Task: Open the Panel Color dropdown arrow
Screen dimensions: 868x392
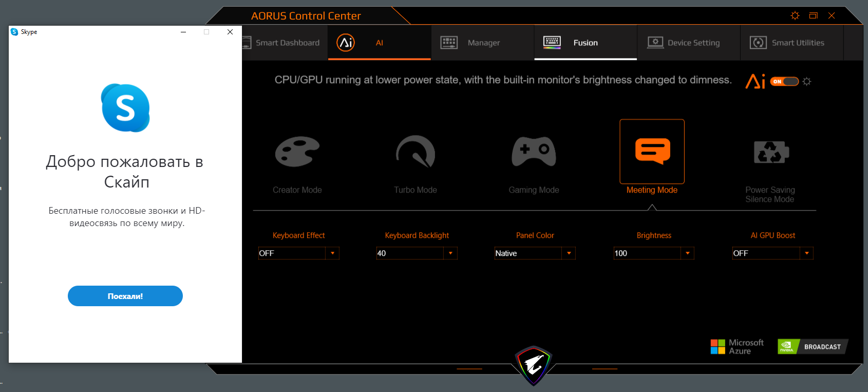Action: pos(569,253)
